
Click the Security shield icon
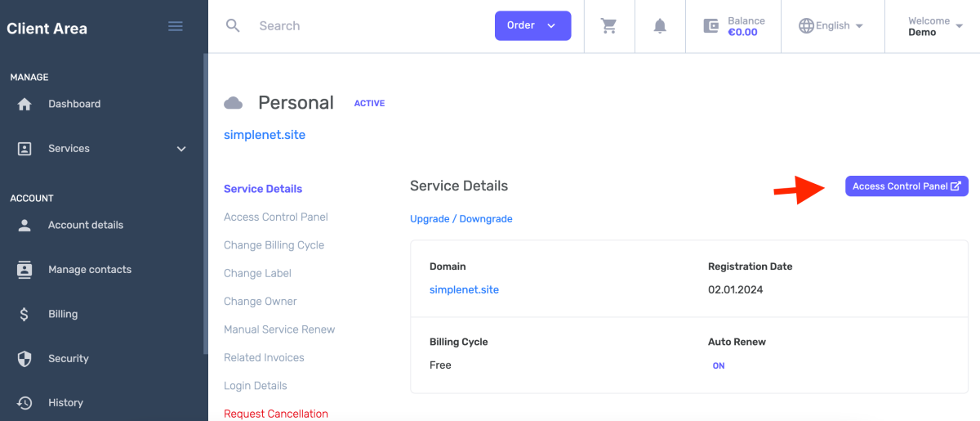24,359
